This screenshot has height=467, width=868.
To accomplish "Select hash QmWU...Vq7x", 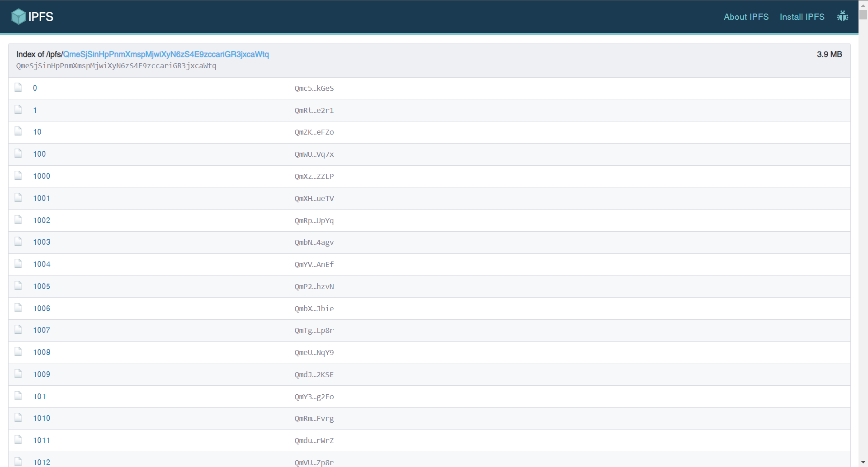I will click(314, 154).
